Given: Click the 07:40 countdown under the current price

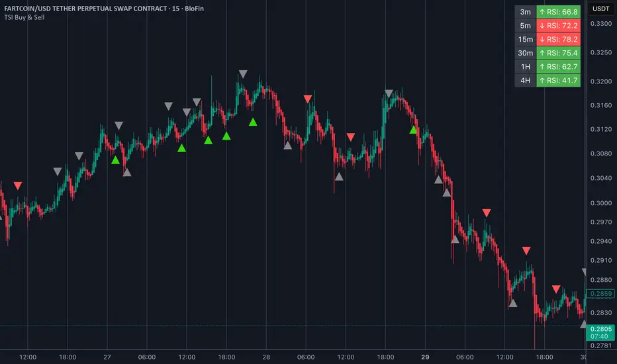Looking at the screenshot, I should tap(599, 336).
